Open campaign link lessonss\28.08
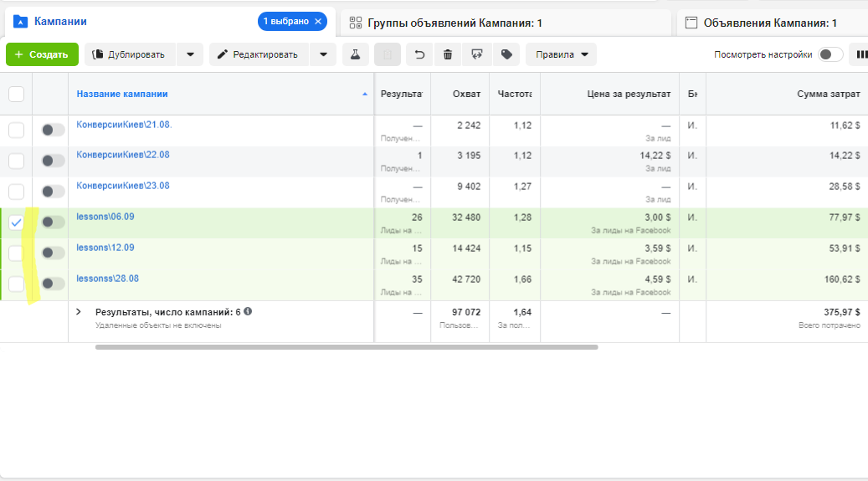Image resolution: width=868 pixels, height=481 pixels. point(107,279)
